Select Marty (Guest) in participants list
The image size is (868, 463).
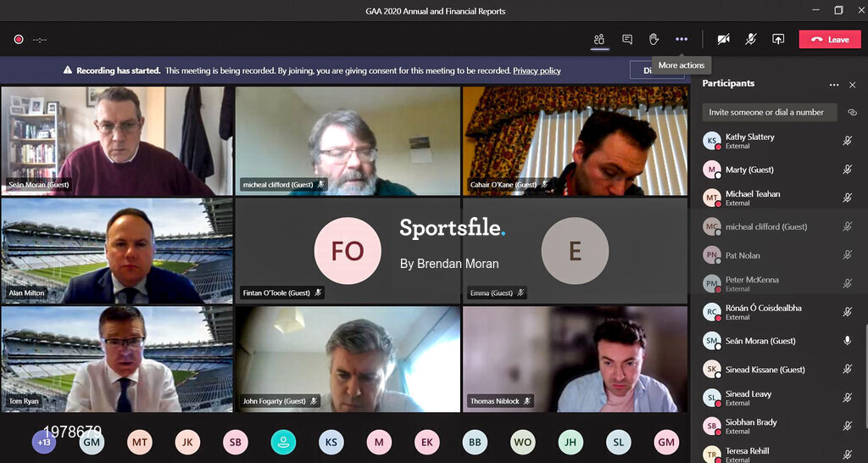pos(780,170)
